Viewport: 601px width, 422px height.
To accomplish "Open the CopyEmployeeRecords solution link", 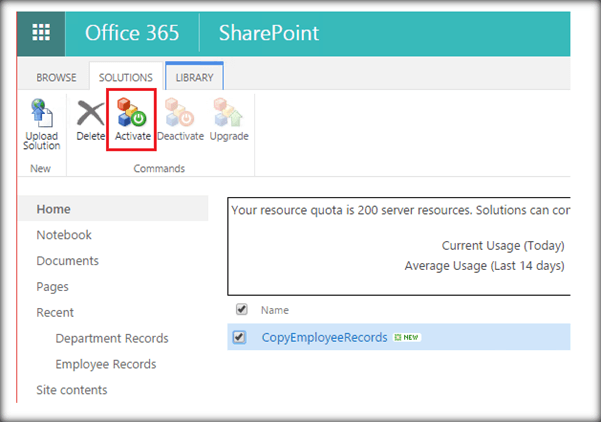I will point(324,338).
